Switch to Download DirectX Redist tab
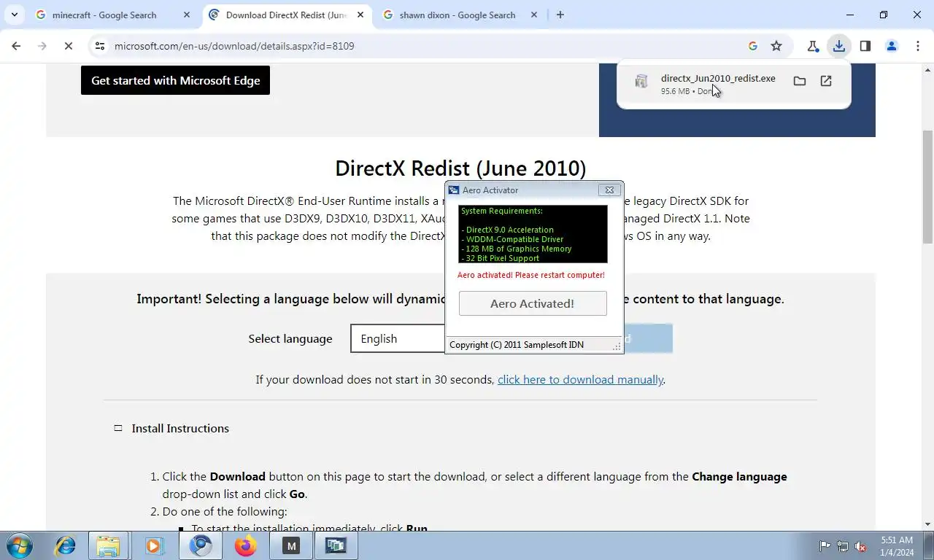Viewport: 934px width, 560px height. tap(286, 15)
